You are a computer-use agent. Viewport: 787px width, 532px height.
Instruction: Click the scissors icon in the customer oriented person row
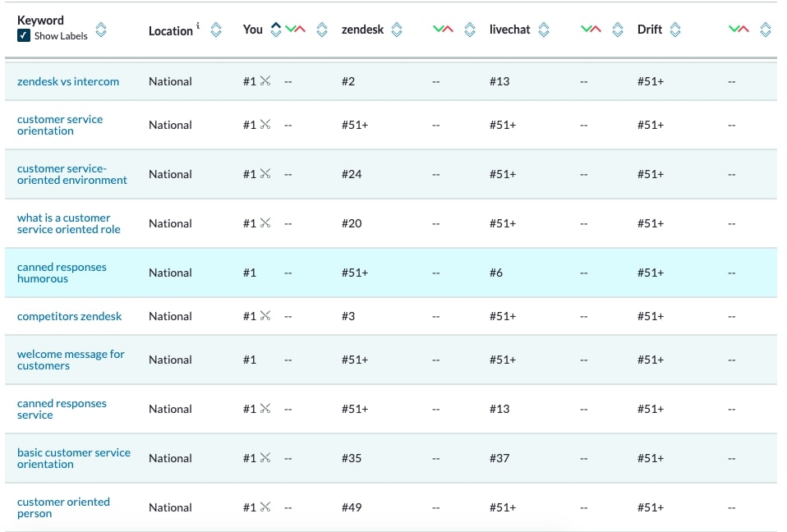click(265, 507)
